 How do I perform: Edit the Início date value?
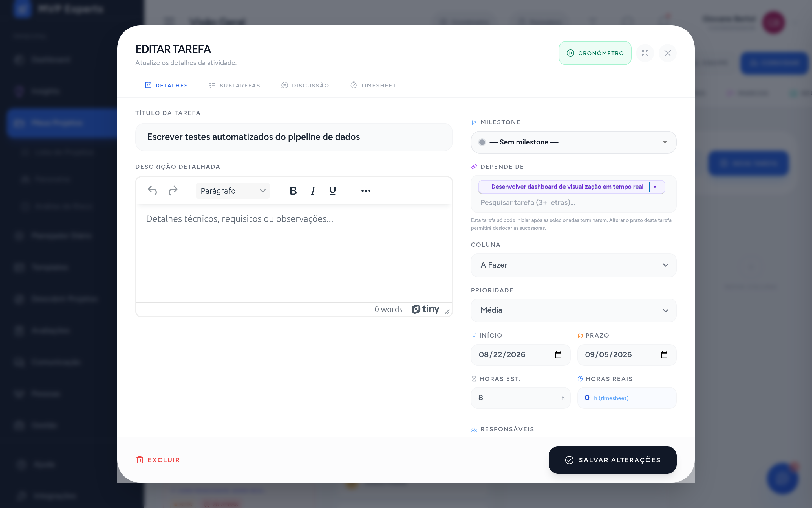point(502,355)
